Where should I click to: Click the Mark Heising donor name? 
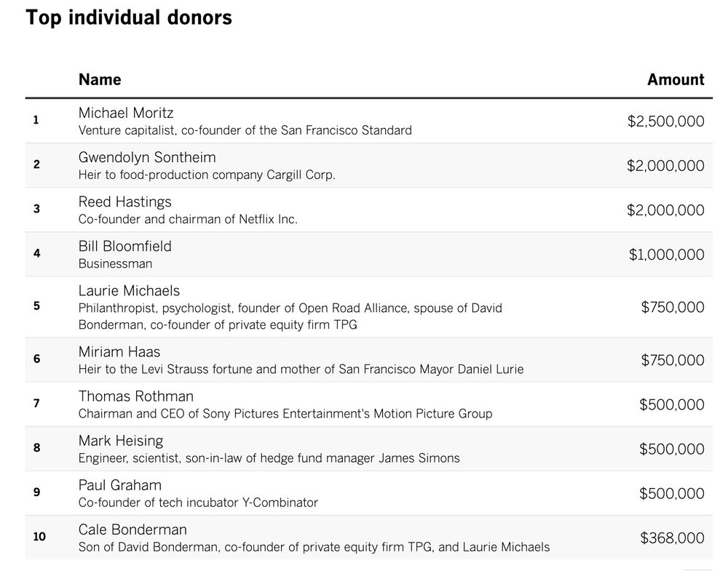pyautogui.click(x=121, y=441)
